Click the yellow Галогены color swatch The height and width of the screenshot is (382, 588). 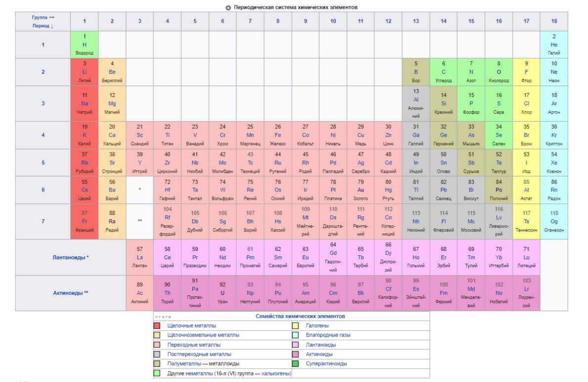(x=296, y=326)
